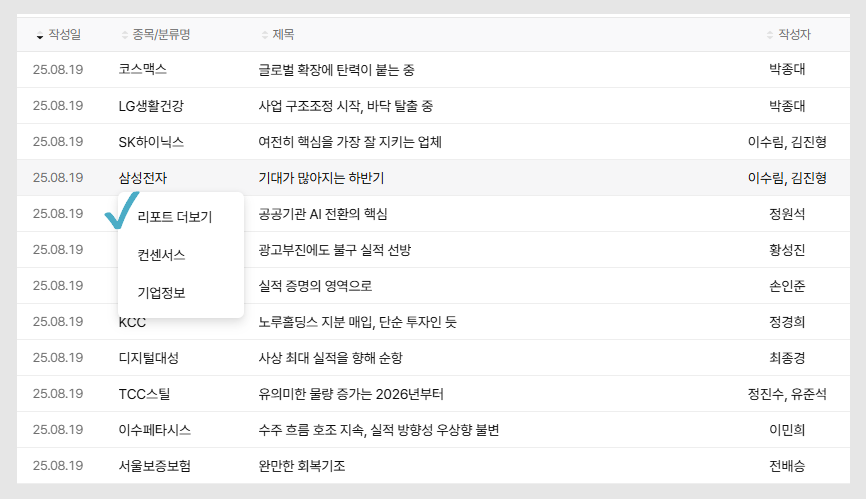This screenshot has width=866, height=499.
Task: Click the 이수페타시스 stock name
Action: (x=154, y=430)
